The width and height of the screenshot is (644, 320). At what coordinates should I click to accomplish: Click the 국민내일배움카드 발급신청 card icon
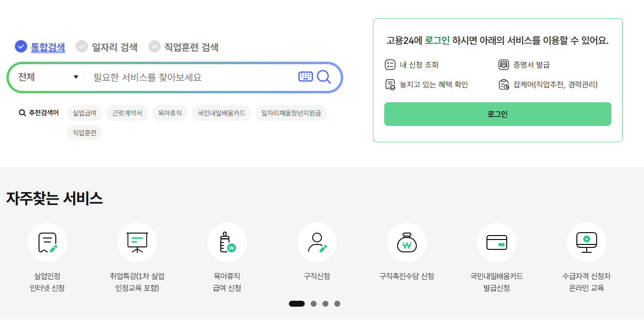tap(496, 242)
